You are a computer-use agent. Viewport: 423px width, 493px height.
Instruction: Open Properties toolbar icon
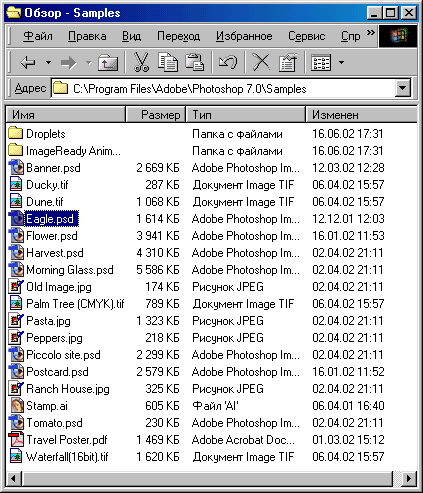tap(288, 62)
